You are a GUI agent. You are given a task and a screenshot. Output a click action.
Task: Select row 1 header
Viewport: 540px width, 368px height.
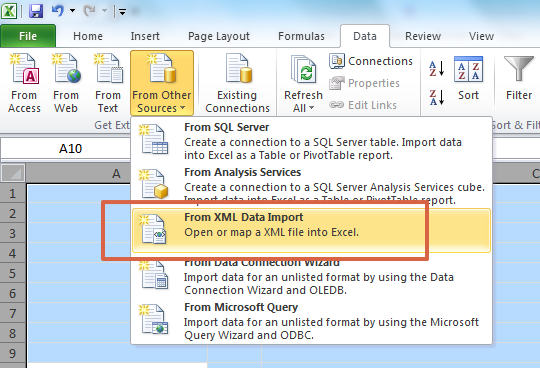13,193
